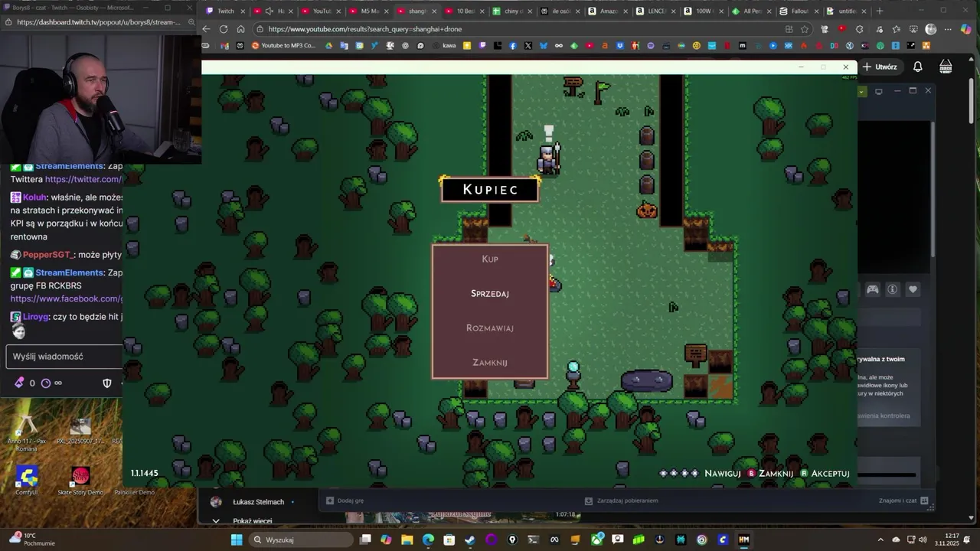Switch to the All Per browser tab
Screen dimensions: 980x551
tap(752, 11)
